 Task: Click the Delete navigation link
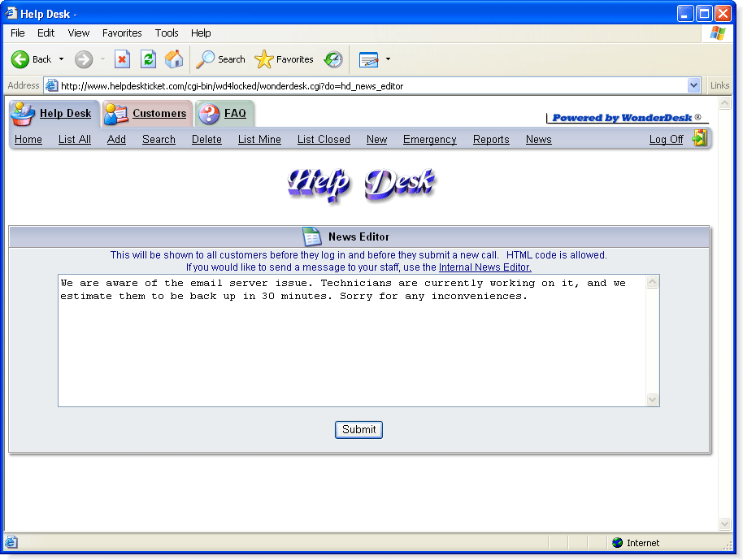tap(206, 139)
